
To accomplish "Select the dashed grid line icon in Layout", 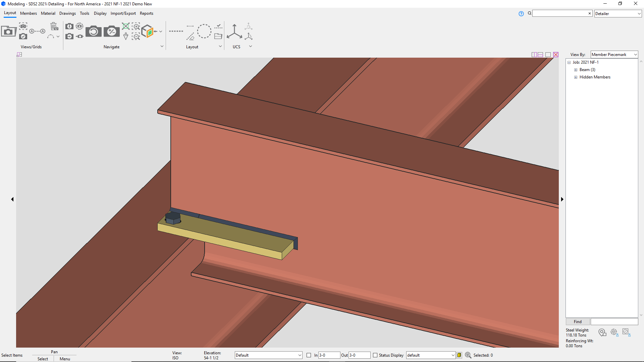I will pyautogui.click(x=176, y=31).
